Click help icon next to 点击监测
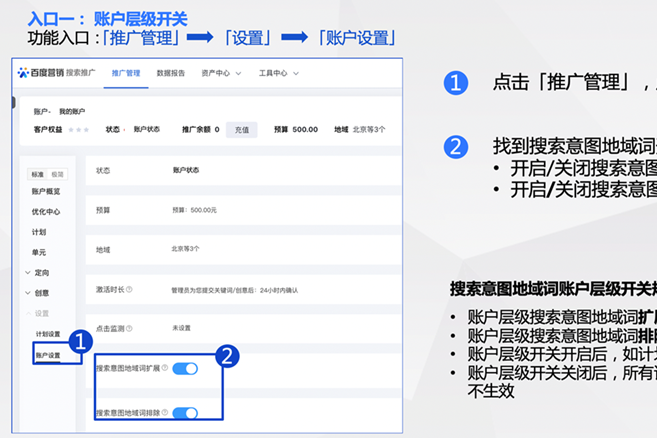The width and height of the screenshot is (657, 438). tap(129, 328)
